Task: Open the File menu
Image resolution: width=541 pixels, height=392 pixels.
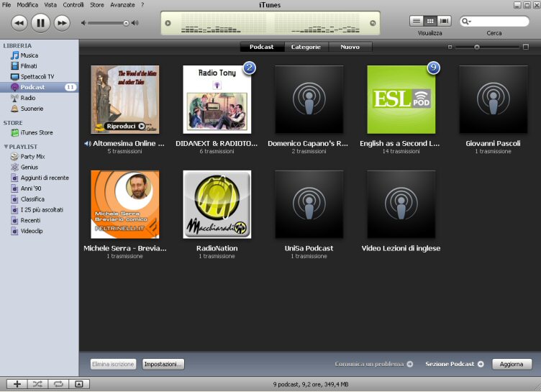Action: pyautogui.click(x=6, y=5)
